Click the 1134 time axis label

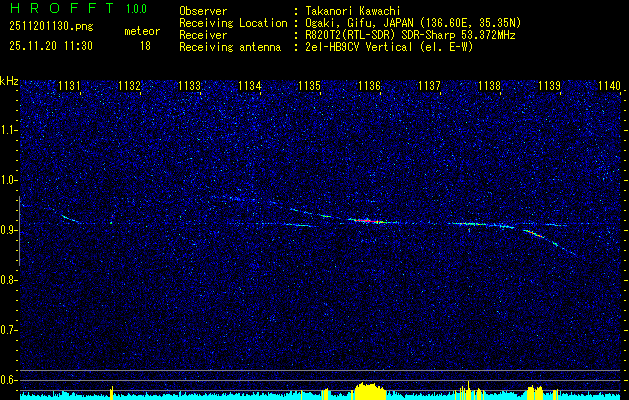[x=250, y=85]
